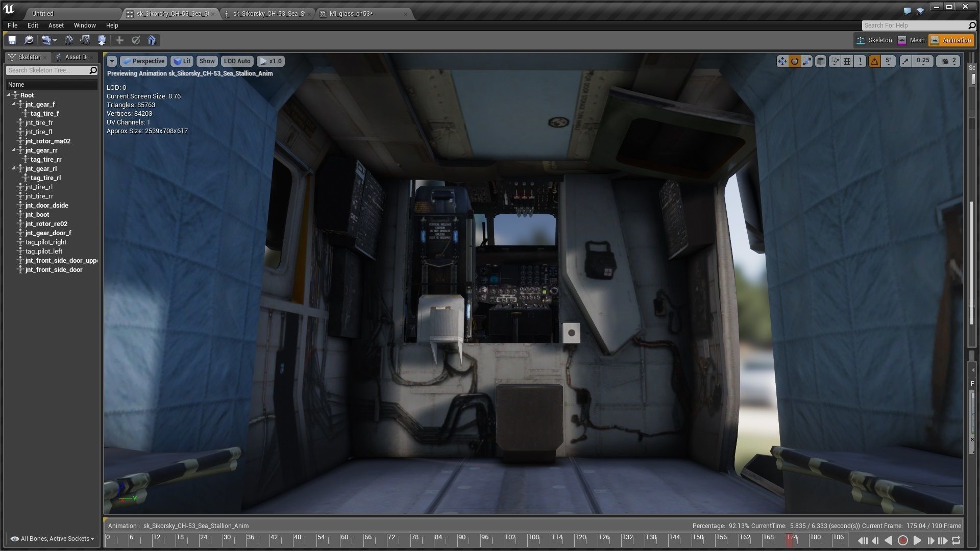The width and height of the screenshot is (980, 551).
Task: Switch to the MI_glass_ch53 tab
Action: coord(351,14)
